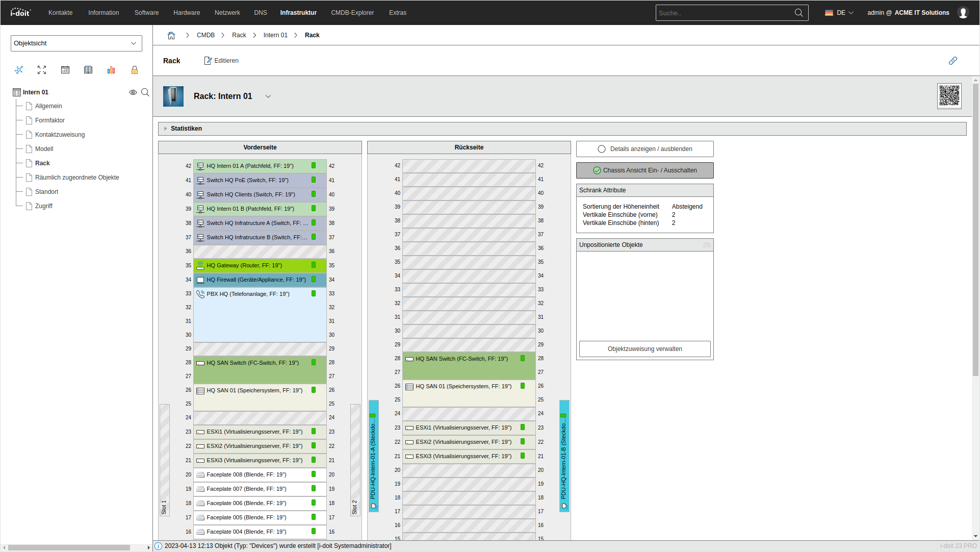Go to home via breadcrumb house icon
The height and width of the screenshot is (552, 980).
click(171, 35)
